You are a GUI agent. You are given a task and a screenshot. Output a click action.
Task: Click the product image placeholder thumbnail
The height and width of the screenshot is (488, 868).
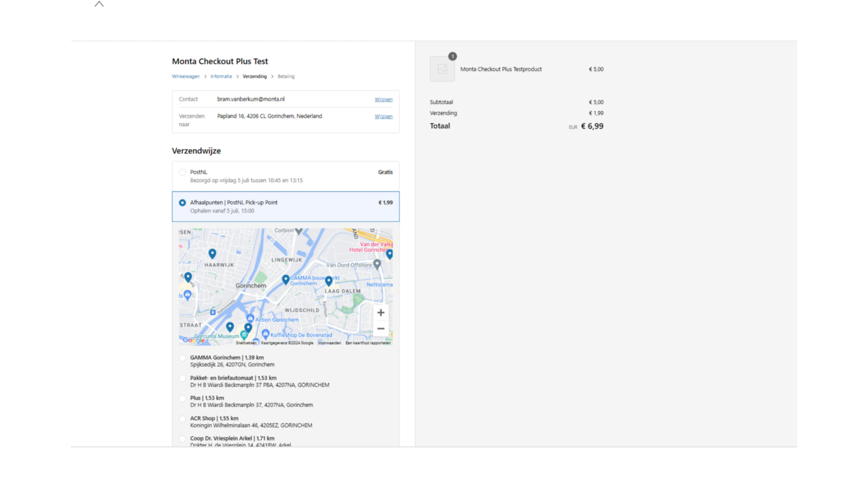point(443,69)
